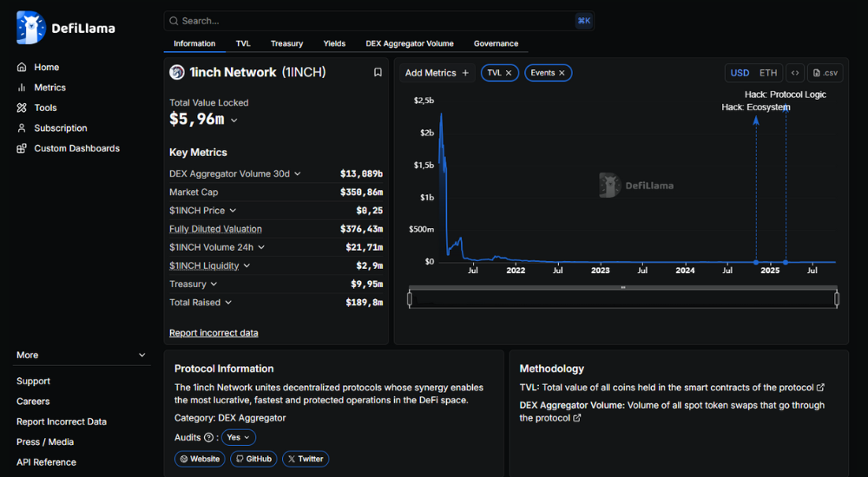Expand DEX Aggregator Volume 30d row

tap(298, 173)
